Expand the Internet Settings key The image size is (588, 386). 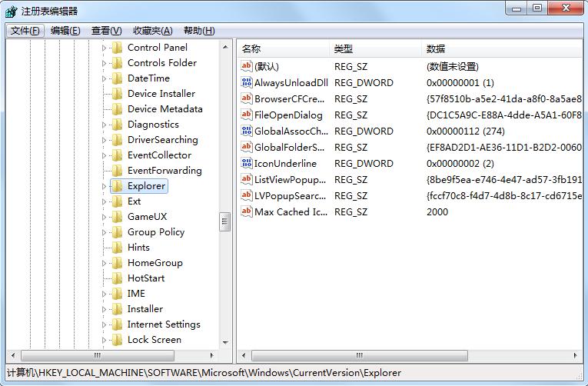point(104,324)
